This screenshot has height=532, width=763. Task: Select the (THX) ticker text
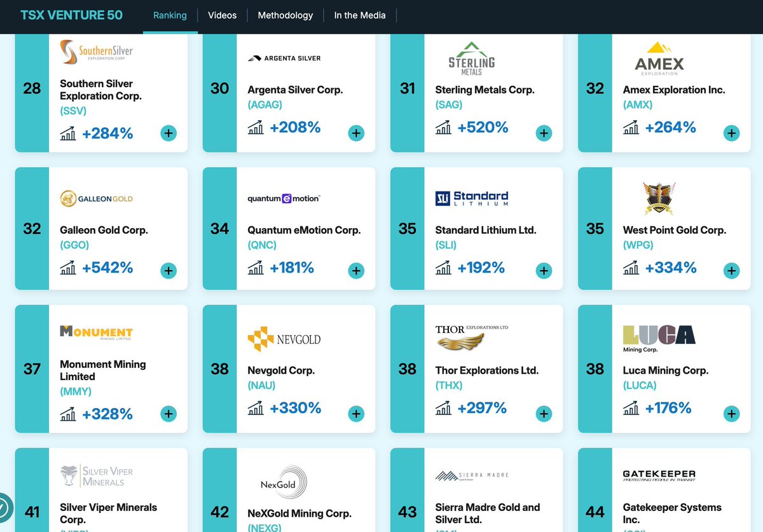[x=449, y=385]
